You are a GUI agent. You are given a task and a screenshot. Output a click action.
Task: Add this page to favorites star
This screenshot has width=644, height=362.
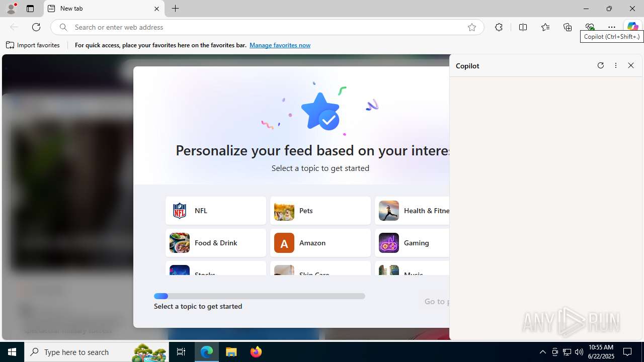tap(472, 27)
